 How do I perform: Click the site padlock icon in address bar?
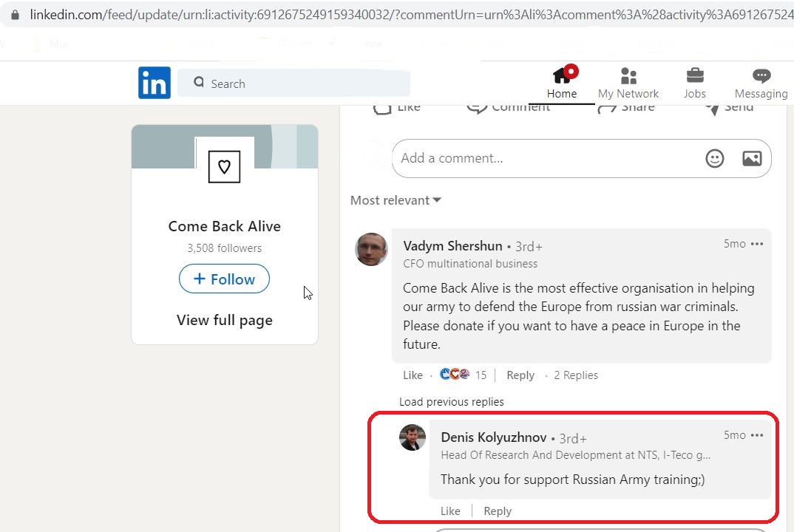(16, 15)
